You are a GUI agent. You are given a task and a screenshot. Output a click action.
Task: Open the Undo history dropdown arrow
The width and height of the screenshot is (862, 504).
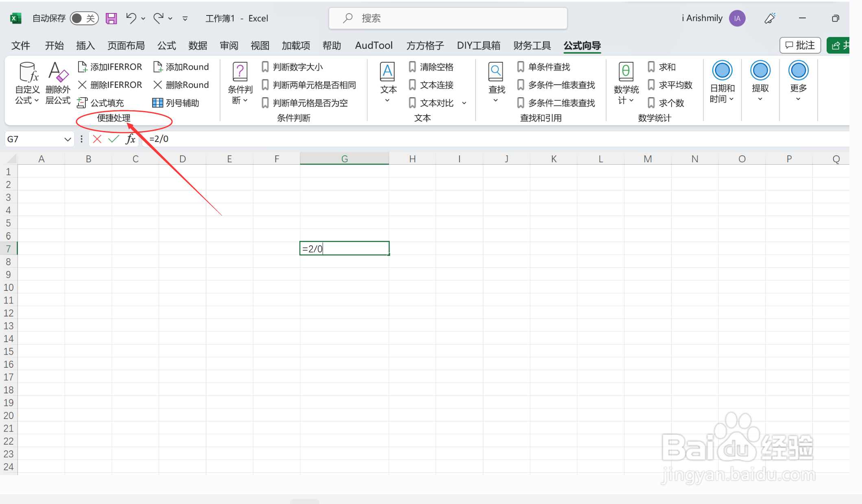click(x=143, y=19)
